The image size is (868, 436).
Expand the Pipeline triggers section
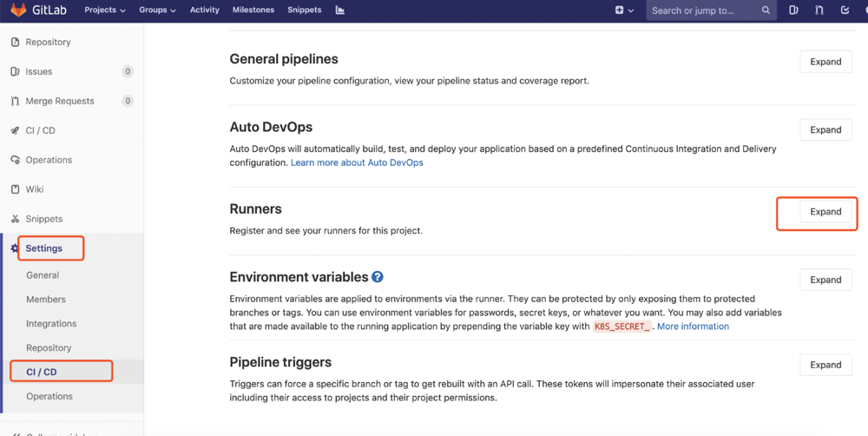click(825, 365)
